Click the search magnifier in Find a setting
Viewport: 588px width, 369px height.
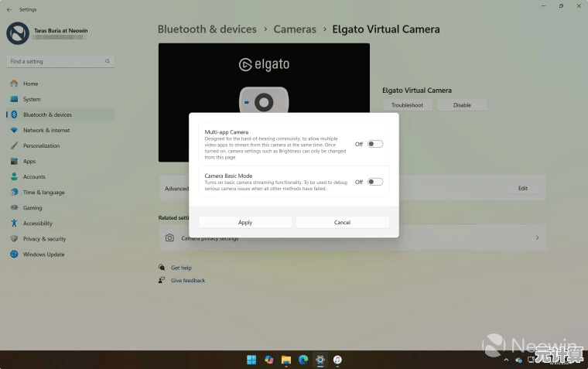click(108, 61)
